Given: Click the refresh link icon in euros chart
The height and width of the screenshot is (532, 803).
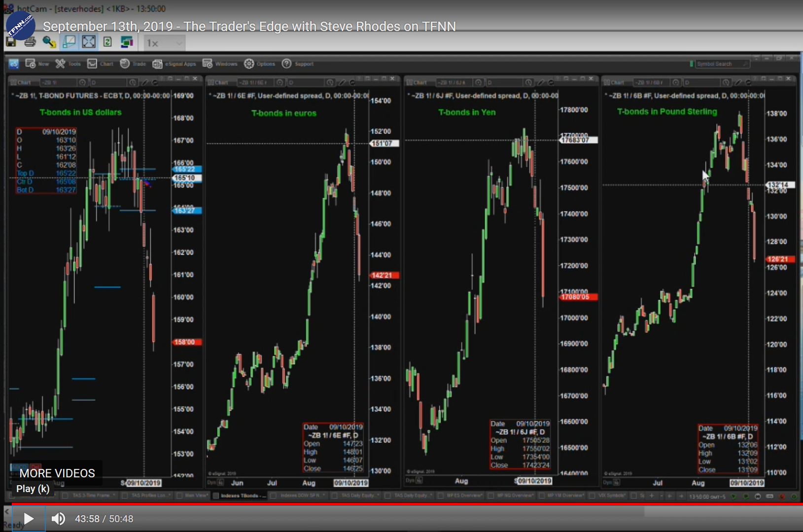Looking at the screenshot, I should click(352, 82).
